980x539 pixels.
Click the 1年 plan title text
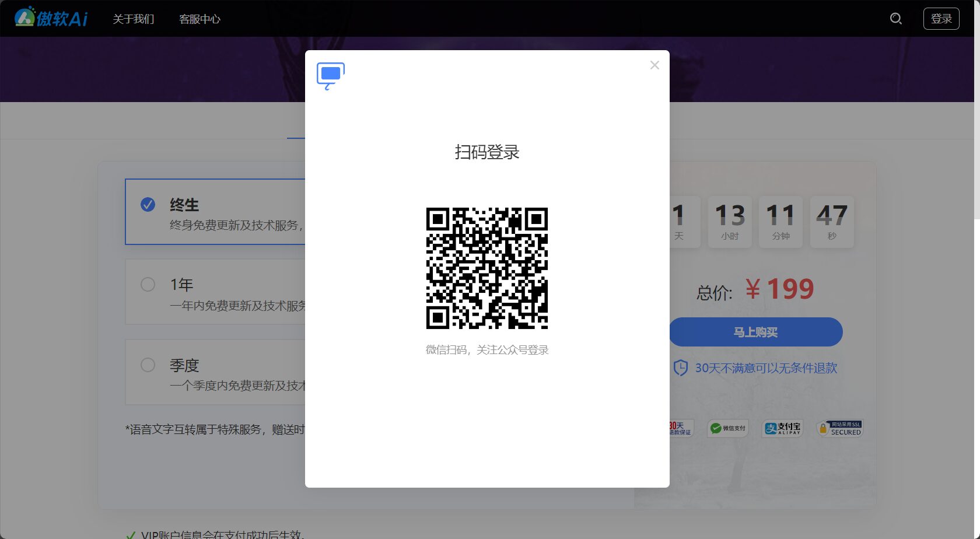pyautogui.click(x=181, y=285)
